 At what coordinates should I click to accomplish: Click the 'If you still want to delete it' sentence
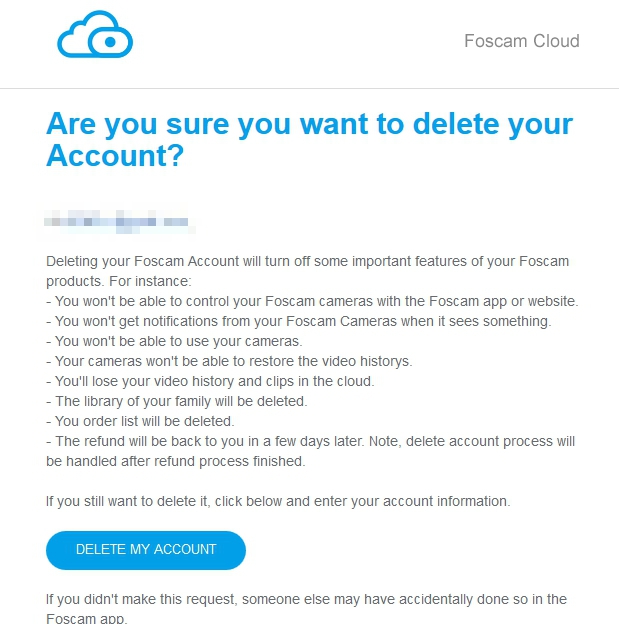(278, 501)
